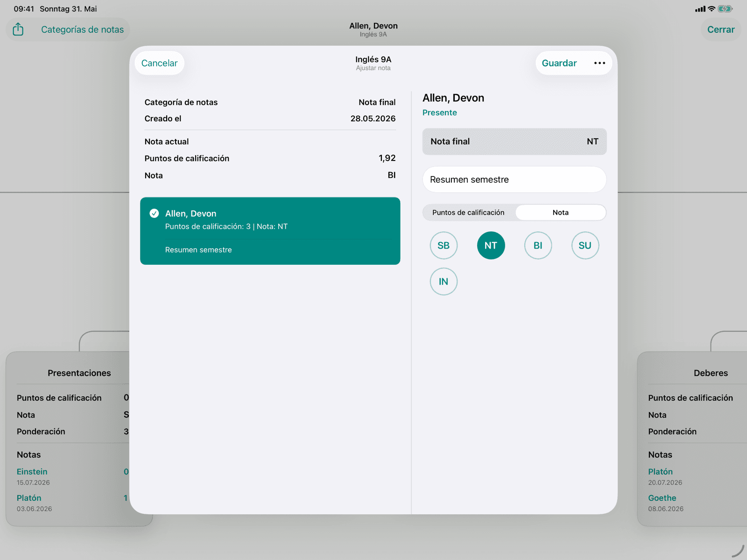Tap the Presente attendance link
747x560 pixels.
point(440,112)
